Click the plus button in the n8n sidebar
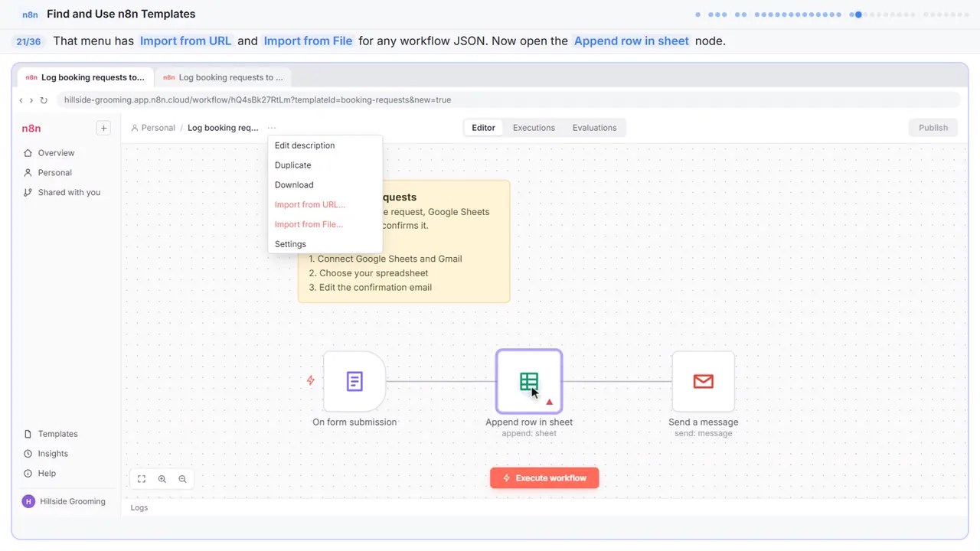980x551 pixels. (x=103, y=129)
